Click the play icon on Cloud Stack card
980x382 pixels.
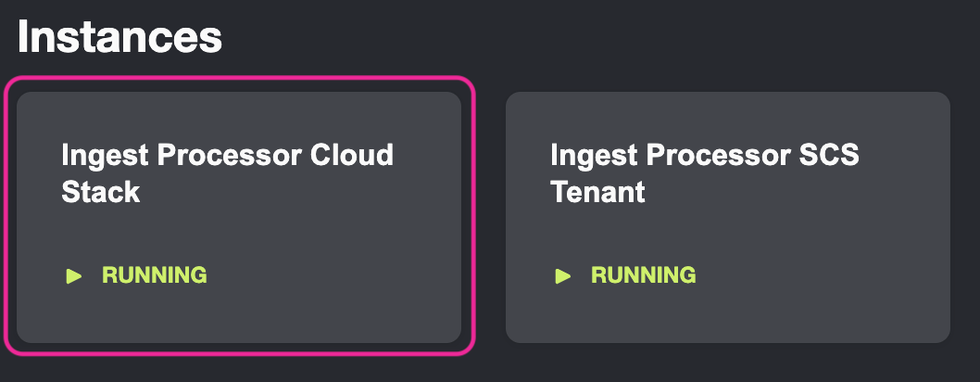pyautogui.click(x=74, y=275)
